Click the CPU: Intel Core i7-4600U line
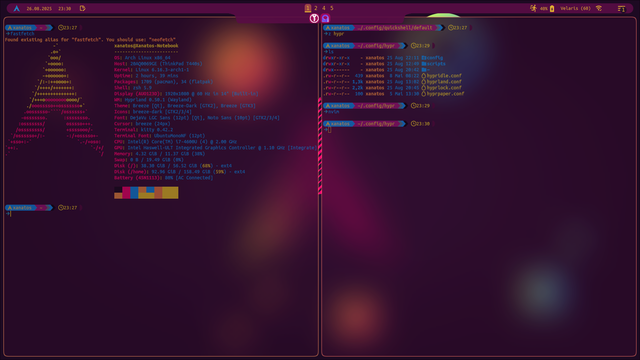Viewport: 640px width, 360px height. (x=176, y=142)
